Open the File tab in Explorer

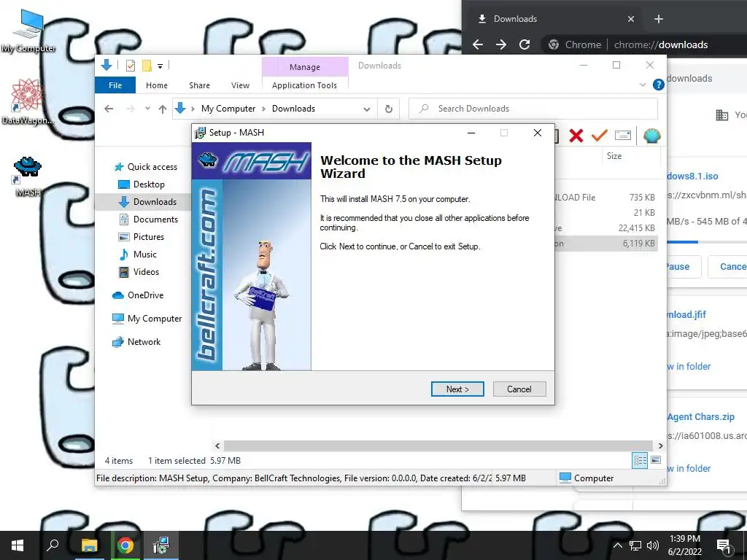tap(115, 85)
